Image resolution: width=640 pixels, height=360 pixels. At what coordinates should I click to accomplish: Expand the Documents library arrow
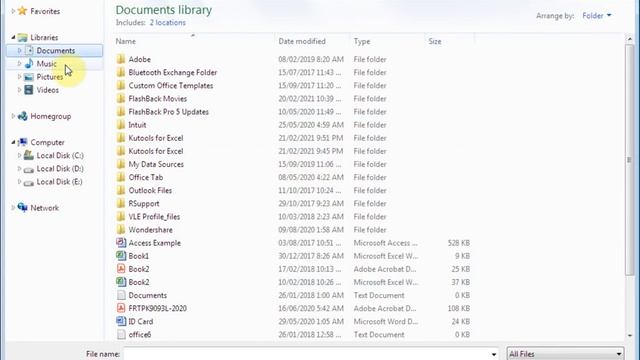19,51
